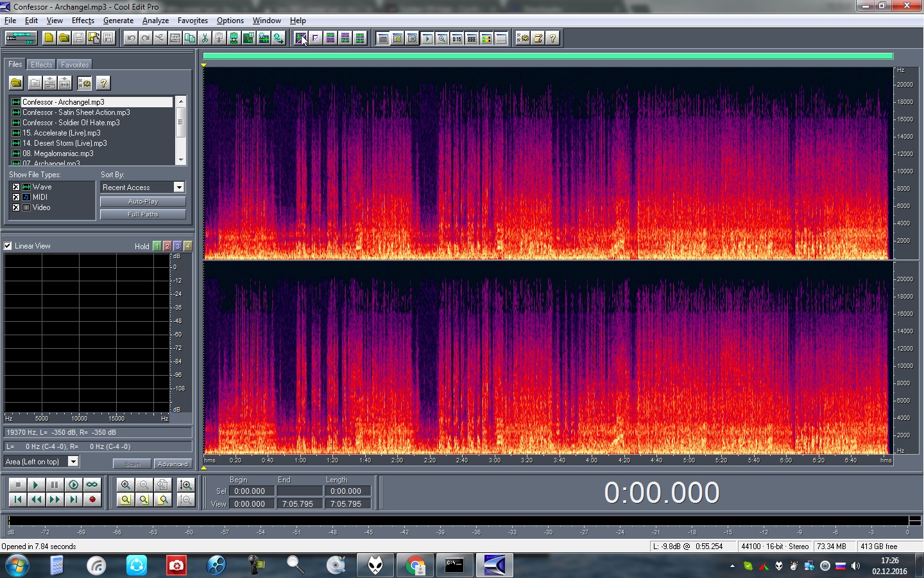
Task: Select 15. Accelerate (Live).mp3 file
Action: click(x=62, y=133)
